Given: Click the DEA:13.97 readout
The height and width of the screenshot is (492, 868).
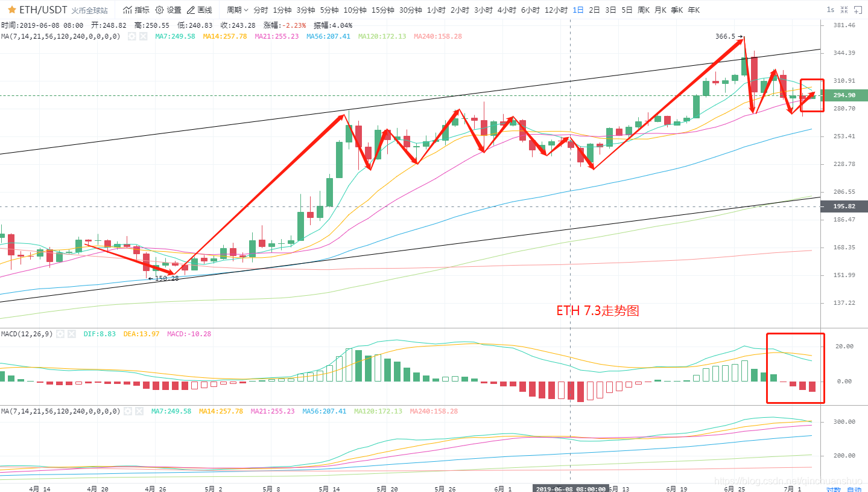Looking at the screenshot, I should [141, 333].
